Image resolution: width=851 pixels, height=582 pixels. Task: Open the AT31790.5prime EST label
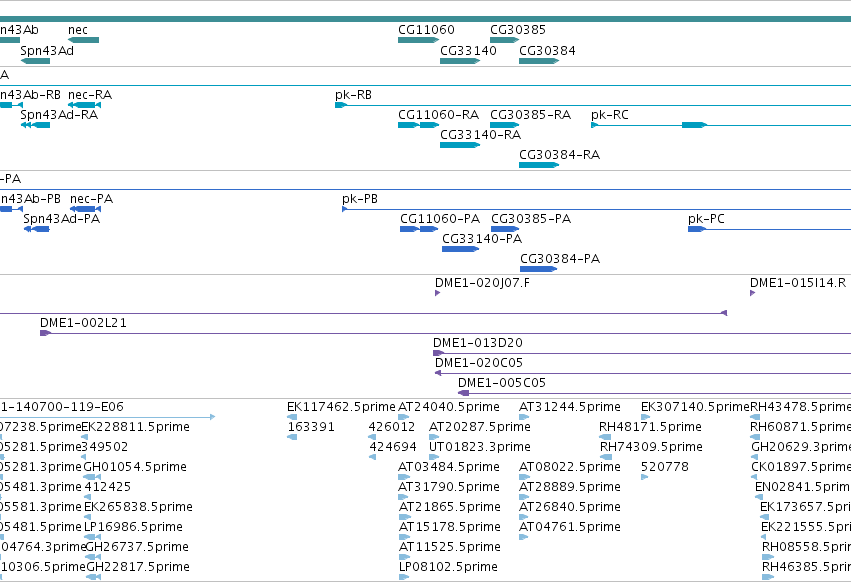click(449, 488)
